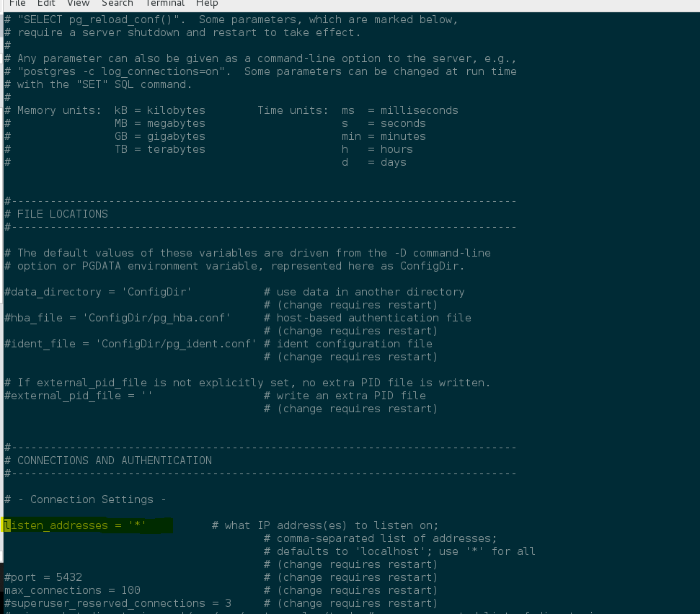Viewport: 700px width, 614px height.
Task: Click 'min = minutes' text
Action: coord(384,136)
